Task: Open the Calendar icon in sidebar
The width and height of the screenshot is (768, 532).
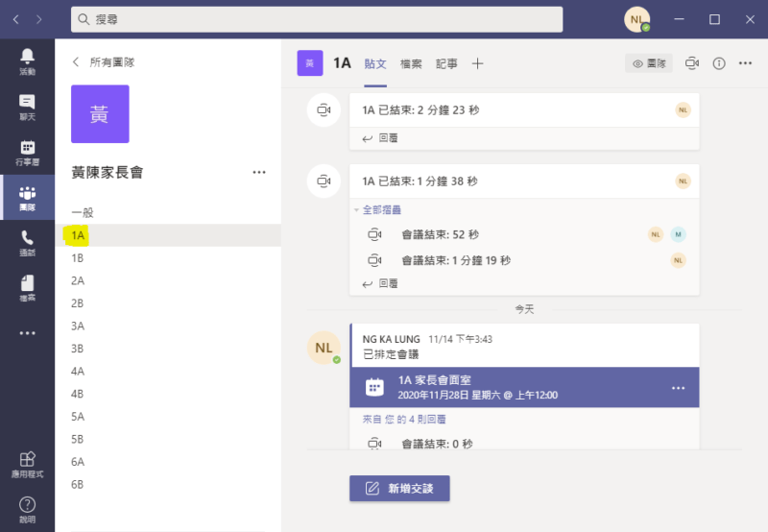Action: tap(27, 153)
